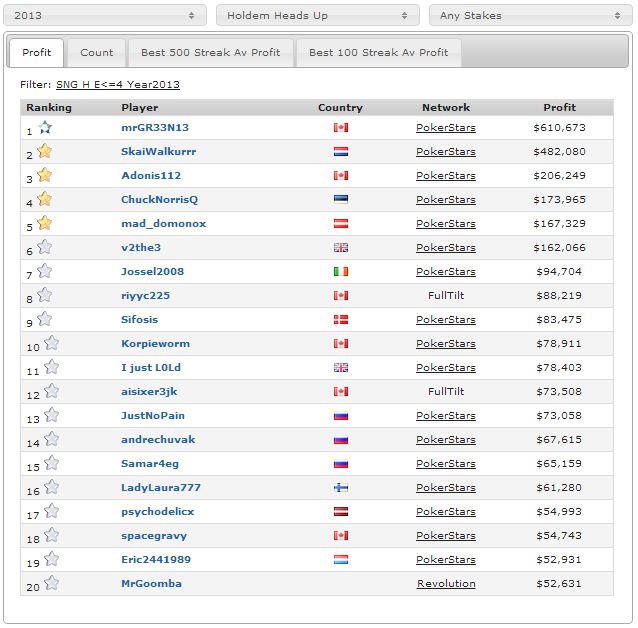Open player profile SkaiWalkurrr
This screenshot has height=628, width=638.
159,151
